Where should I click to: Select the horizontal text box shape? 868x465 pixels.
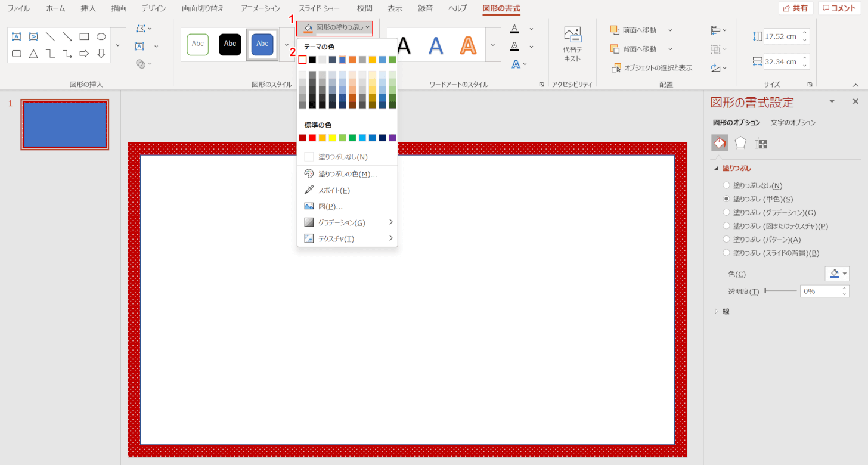click(17, 36)
